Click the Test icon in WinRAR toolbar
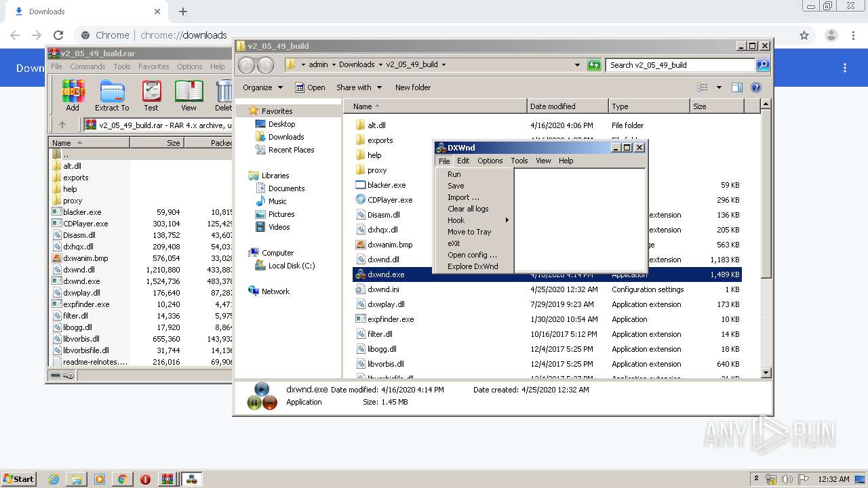The width and height of the screenshot is (868, 488). pos(151,95)
